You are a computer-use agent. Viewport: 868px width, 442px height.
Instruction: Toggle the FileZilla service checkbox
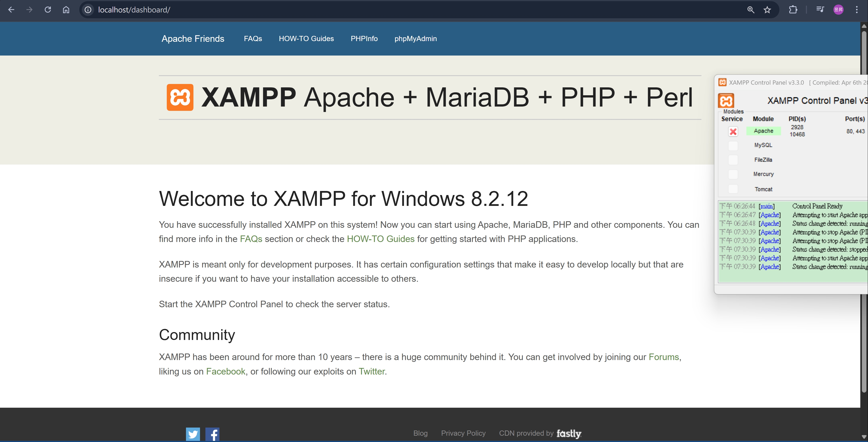tap(733, 160)
